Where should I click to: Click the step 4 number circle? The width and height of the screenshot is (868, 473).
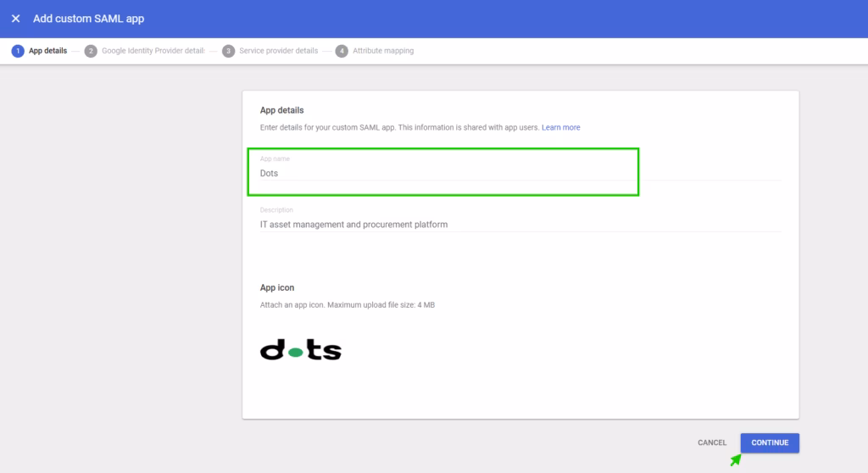tap(342, 51)
